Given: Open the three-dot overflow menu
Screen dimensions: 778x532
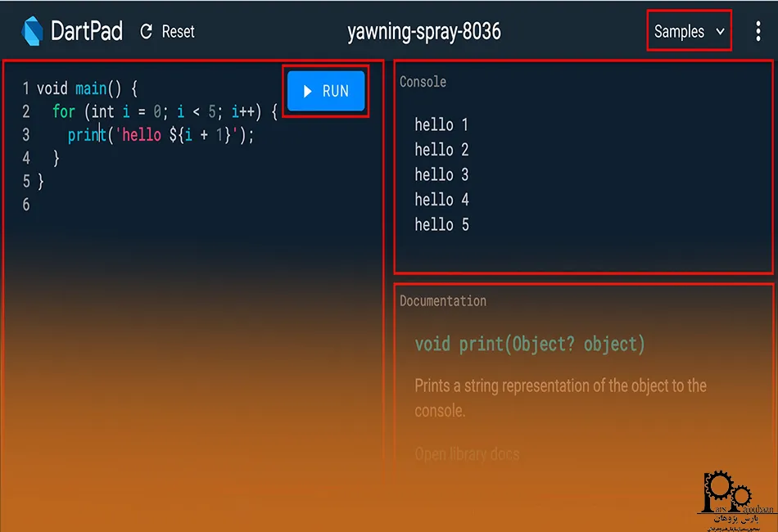Looking at the screenshot, I should coord(758,32).
